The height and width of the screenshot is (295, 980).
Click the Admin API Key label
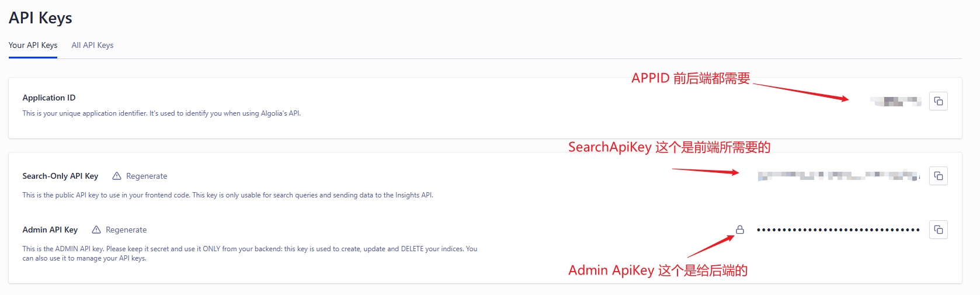[x=50, y=230]
